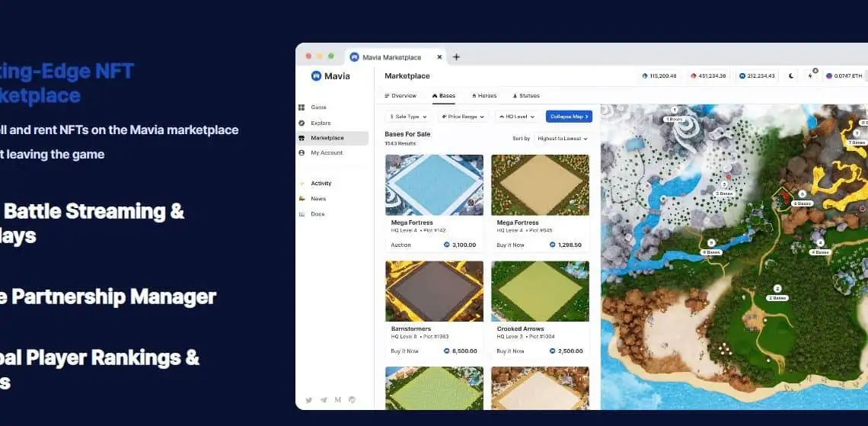Image resolution: width=868 pixels, height=426 pixels.
Task: Click the Barnstormers title
Action: (x=410, y=329)
